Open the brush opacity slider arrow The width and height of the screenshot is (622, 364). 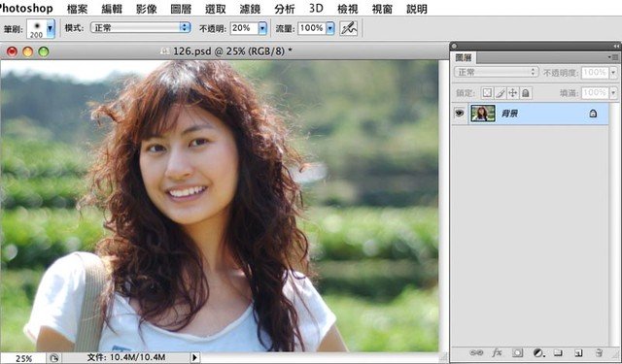pos(262,28)
